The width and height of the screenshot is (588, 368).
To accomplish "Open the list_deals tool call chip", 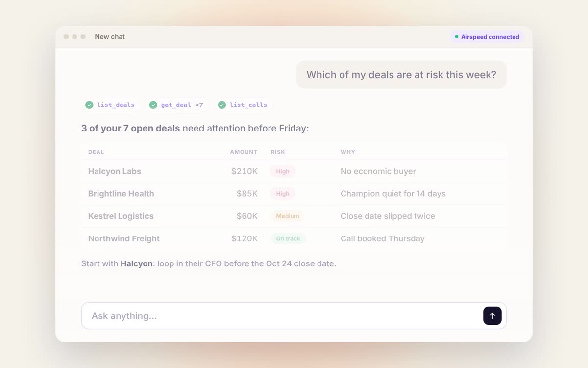I will (x=110, y=105).
